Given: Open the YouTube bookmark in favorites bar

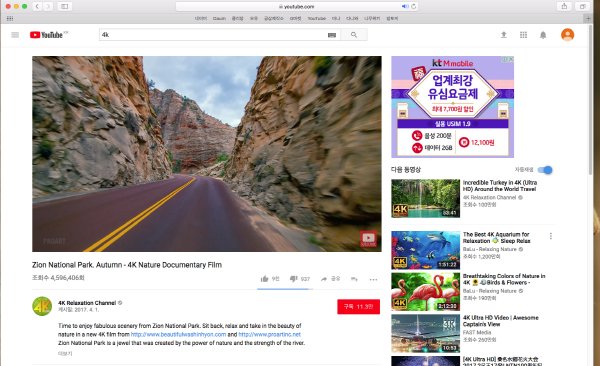Looking at the screenshot, I should (x=316, y=18).
